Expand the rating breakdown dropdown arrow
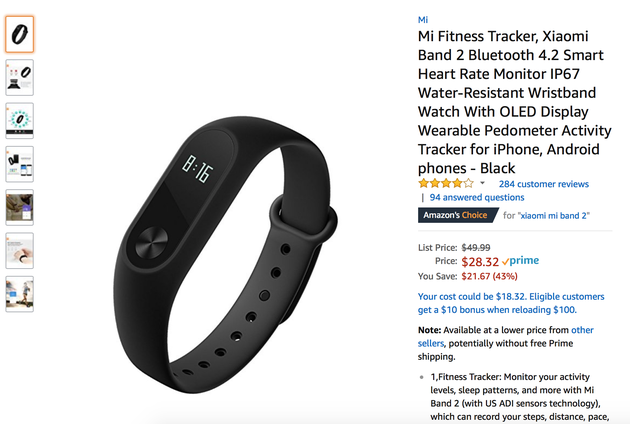Screen dimensions: 630x424 click(482, 183)
